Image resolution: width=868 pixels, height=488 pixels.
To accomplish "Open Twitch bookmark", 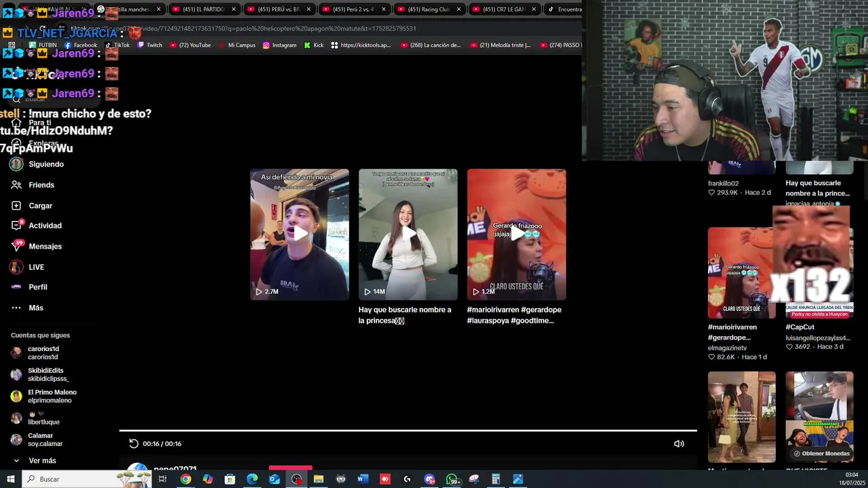I will [150, 45].
